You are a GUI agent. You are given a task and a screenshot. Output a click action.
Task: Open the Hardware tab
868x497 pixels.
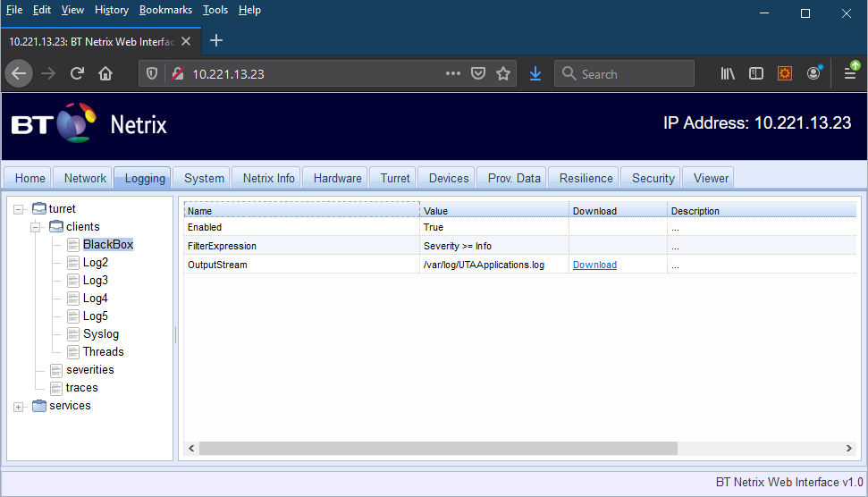pos(337,178)
